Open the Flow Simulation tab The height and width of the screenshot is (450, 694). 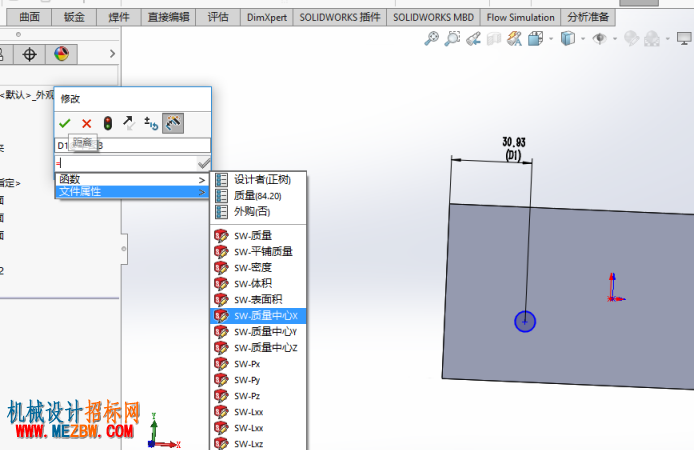[x=520, y=17]
